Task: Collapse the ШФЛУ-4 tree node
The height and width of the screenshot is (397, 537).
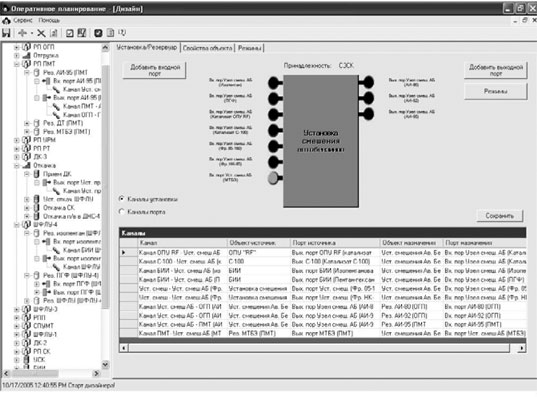Action: point(16,225)
